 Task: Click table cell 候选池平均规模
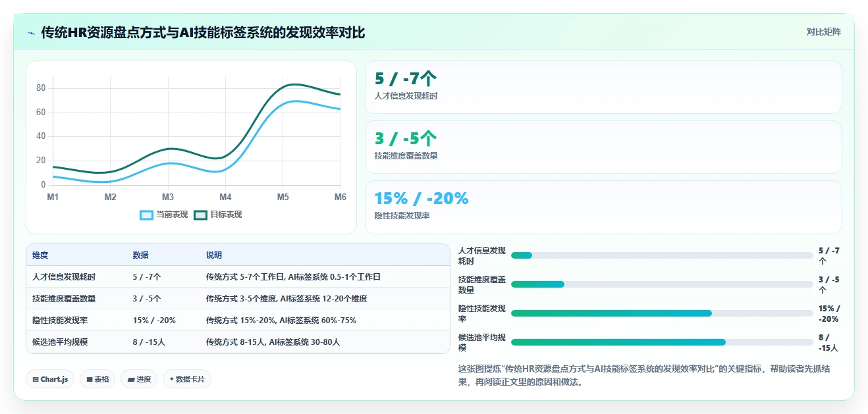(60, 342)
